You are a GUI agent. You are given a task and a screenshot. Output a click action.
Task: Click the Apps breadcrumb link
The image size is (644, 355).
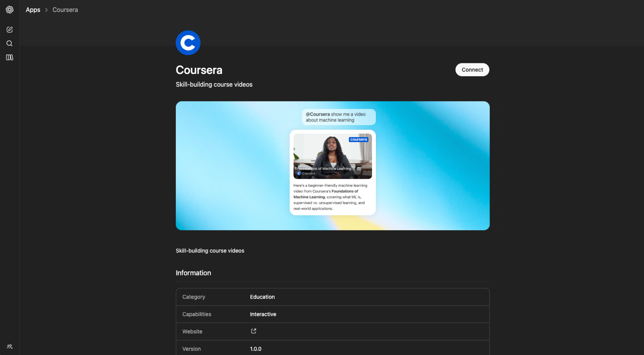(x=33, y=10)
